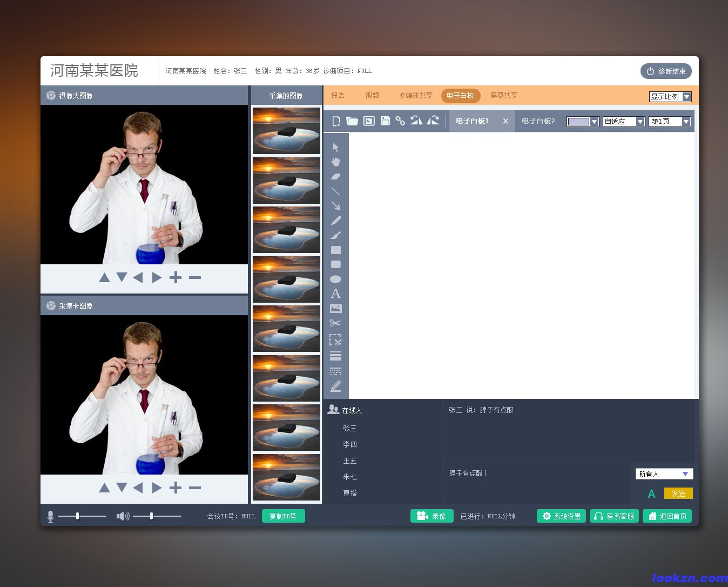
Task: Open the whiteboard color swatch picker
Action: point(582,122)
